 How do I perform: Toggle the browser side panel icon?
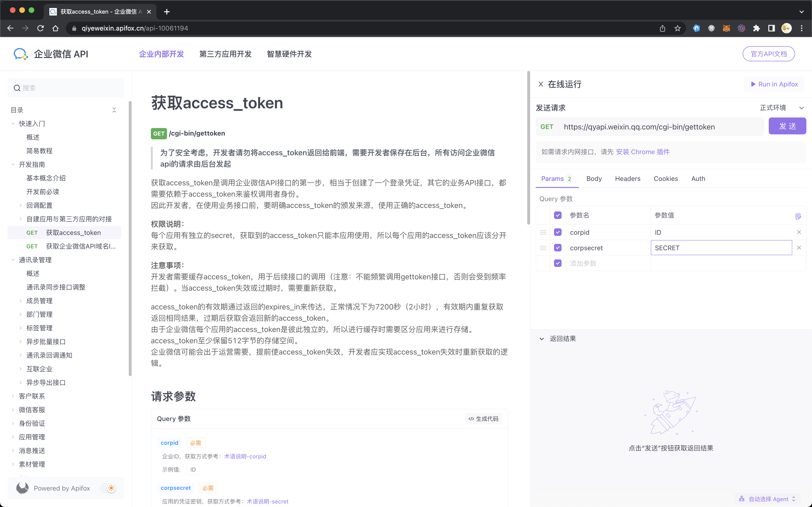click(x=771, y=28)
